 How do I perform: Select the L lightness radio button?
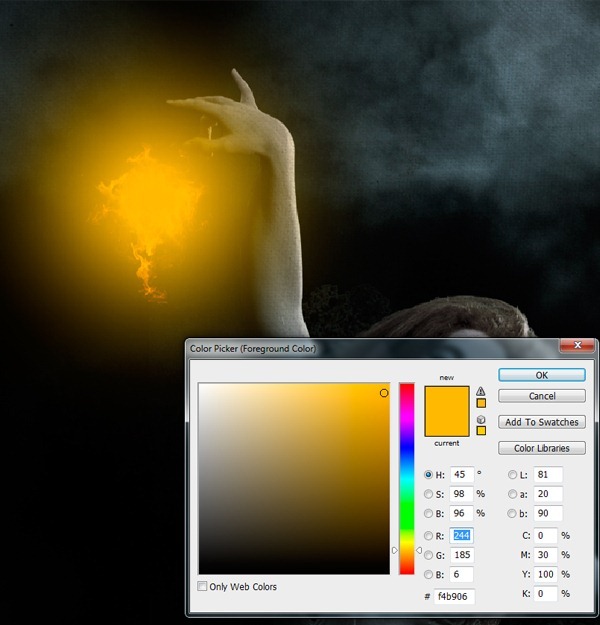pyautogui.click(x=512, y=475)
